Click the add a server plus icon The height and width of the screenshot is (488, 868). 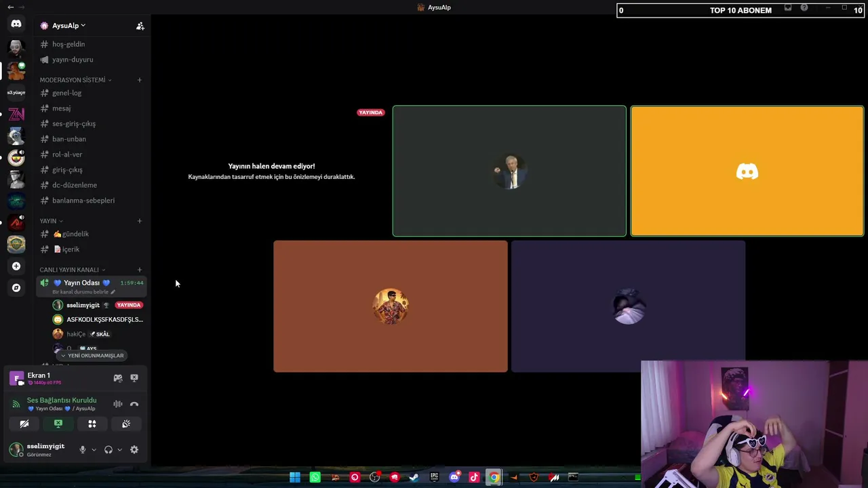[x=16, y=266]
